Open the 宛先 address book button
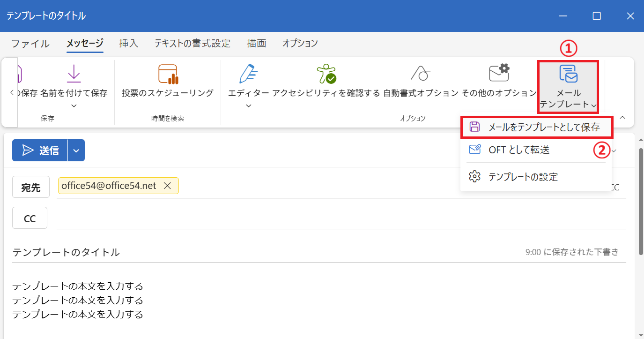Image resolution: width=644 pixels, height=339 pixels. [x=30, y=187]
